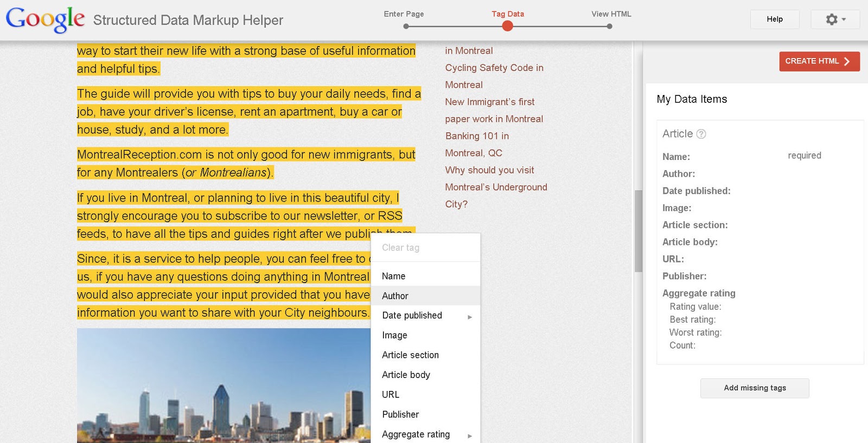Click the page vertical scrollbar thumb
868x443 pixels.
click(x=639, y=230)
